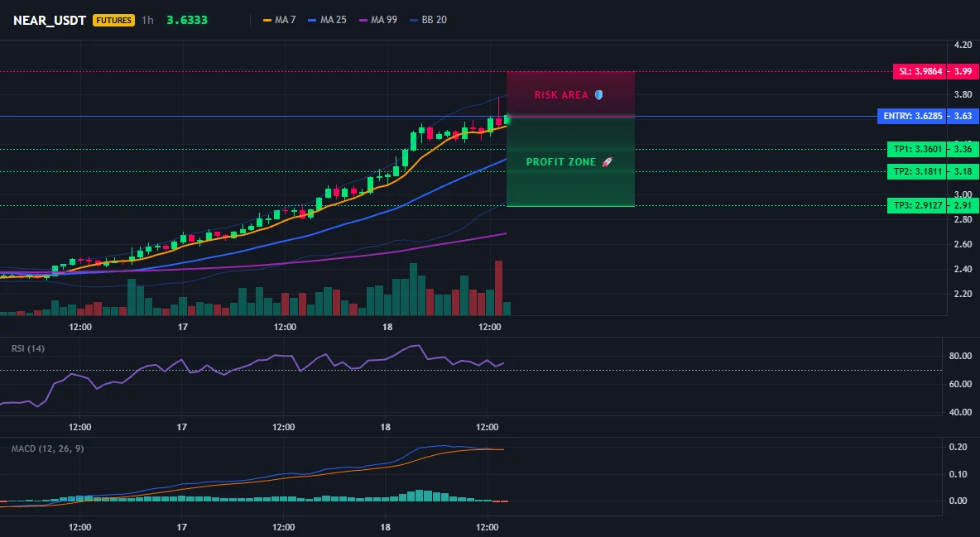Toggle the MA 25 legend entry
This screenshot has height=537, width=980.
(327, 20)
